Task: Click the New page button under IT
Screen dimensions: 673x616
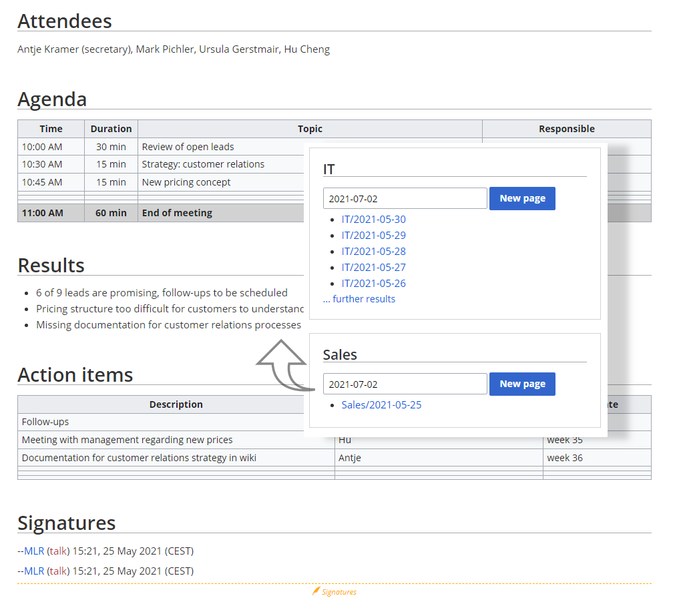Action: tap(522, 198)
